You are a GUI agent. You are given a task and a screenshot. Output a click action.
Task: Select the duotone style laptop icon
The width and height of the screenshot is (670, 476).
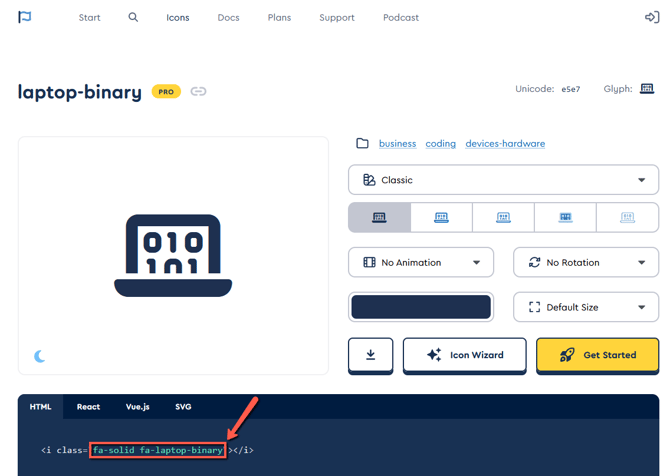[x=565, y=217]
